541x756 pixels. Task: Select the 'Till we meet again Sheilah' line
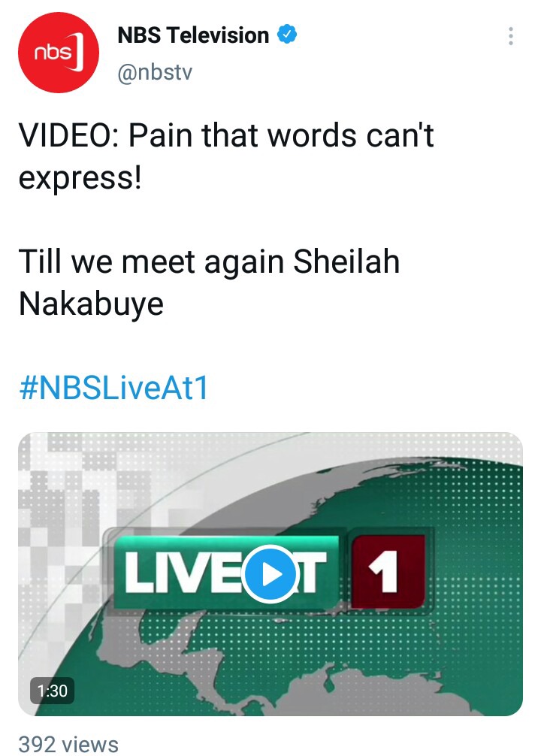click(210, 262)
